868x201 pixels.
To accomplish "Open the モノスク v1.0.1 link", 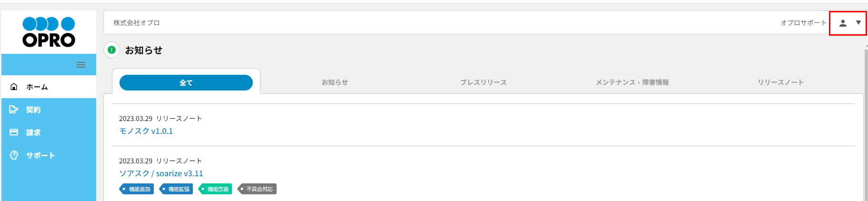I will [146, 131].
